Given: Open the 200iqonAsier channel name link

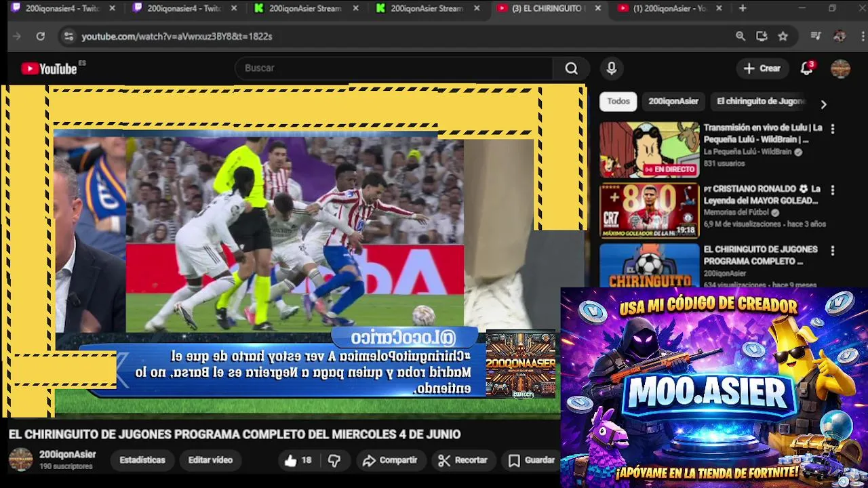Looking at the screenshot, I should pos(67,455).
